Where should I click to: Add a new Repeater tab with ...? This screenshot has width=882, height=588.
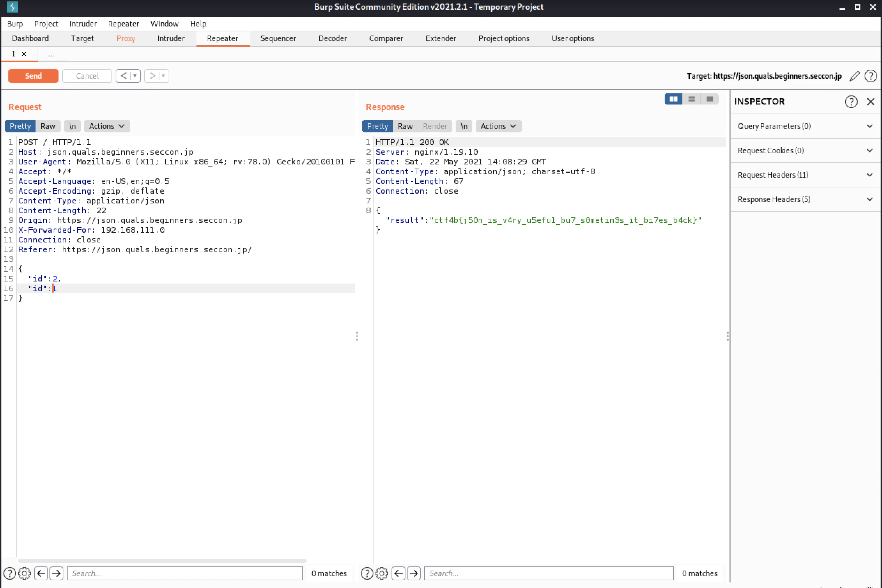(52, 54)
